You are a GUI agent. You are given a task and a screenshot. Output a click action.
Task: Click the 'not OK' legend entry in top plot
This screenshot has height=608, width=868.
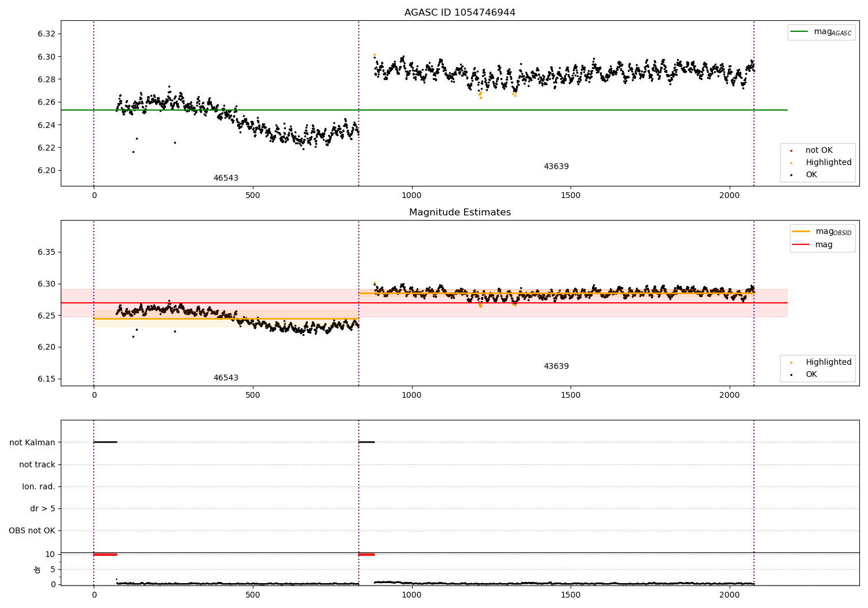click(818, 151)
